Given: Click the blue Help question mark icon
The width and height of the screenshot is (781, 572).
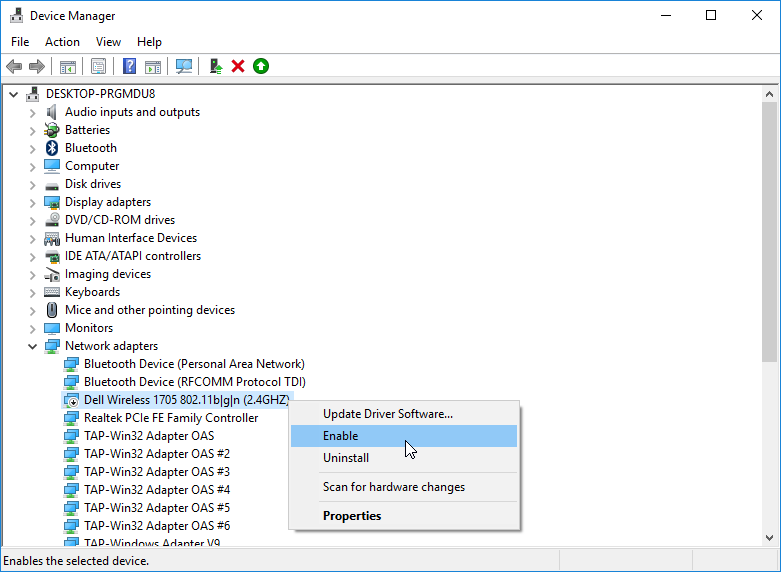Looking at the screenshot, I should pyautogui.click(x=129, y=66).
